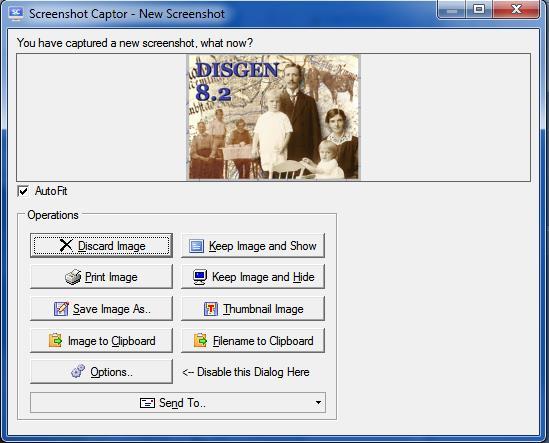Toggle the AutoFit checkbox
The image size is (549, 443).
(23, 191)
